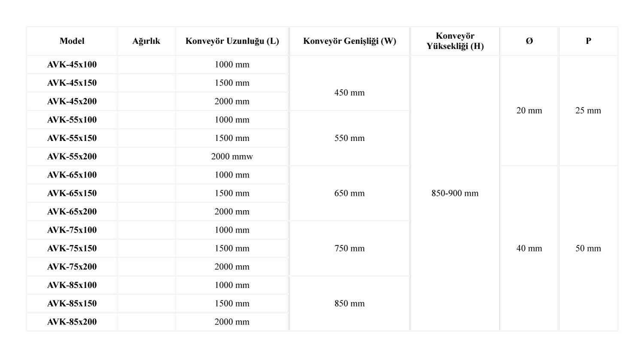Select the 450 mm width cell
This screenshot has height=352, width=644.
pyautogui.click(x=349, y=92)
